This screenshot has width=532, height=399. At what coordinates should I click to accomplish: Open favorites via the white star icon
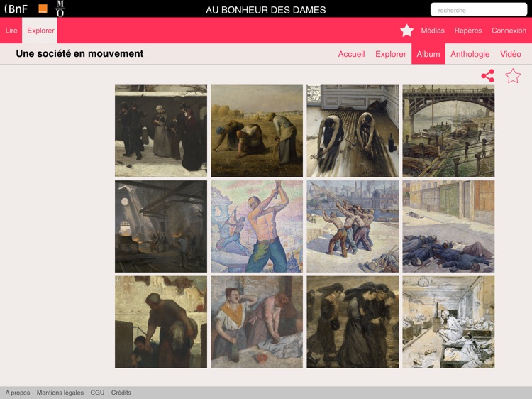click(406, 31)
